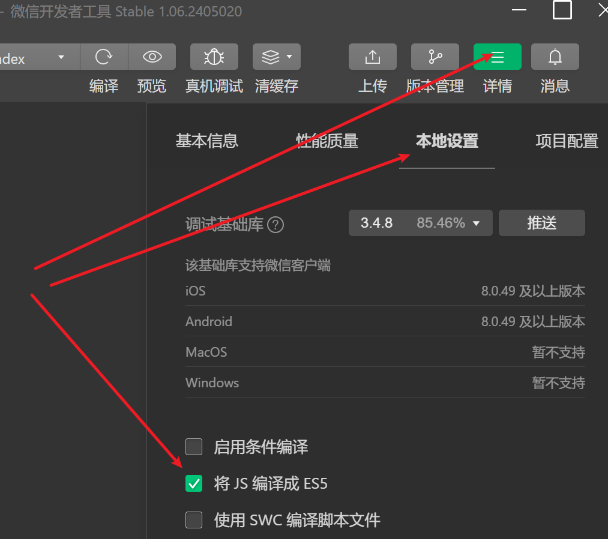Uncheck 将 JS 编译成 ES5 checkbox
Viewport: 608px width, 539px height.
[193, 484]
